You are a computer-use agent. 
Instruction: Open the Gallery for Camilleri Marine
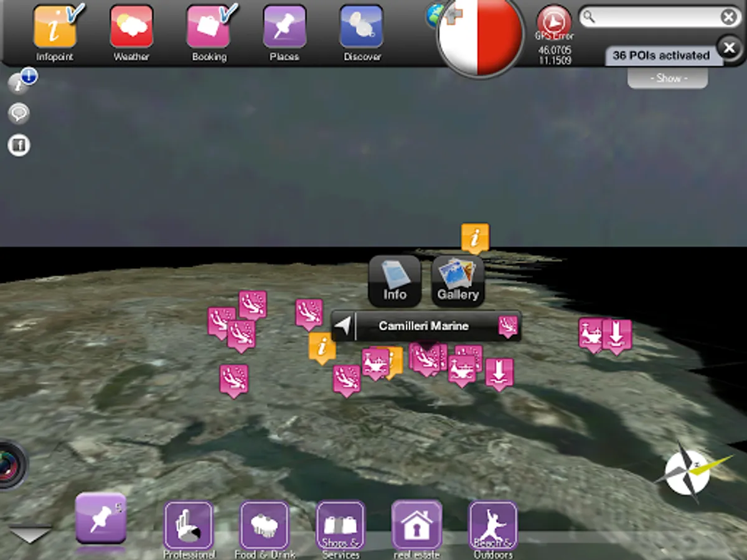pyautogui.click(x=458, y=281)
